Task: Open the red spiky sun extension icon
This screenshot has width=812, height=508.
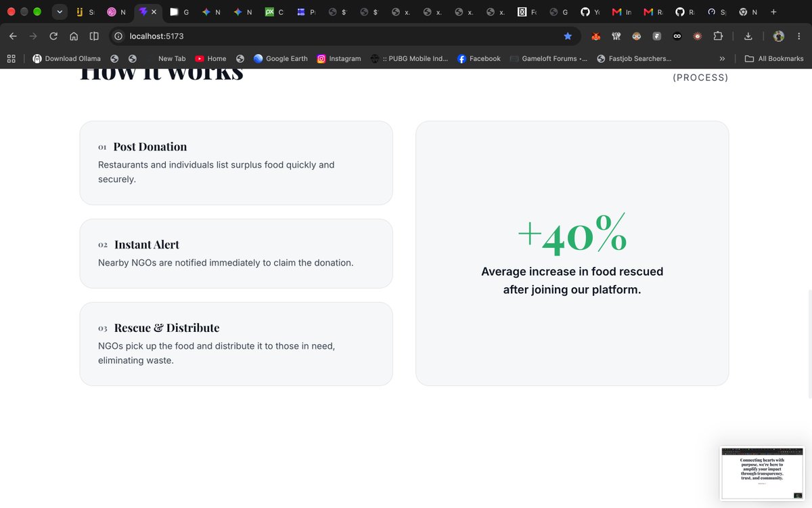Action: click(x=698, y=36)
